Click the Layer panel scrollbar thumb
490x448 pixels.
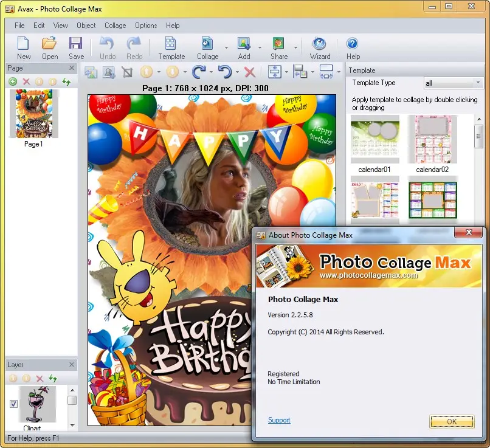click(72, 400)
